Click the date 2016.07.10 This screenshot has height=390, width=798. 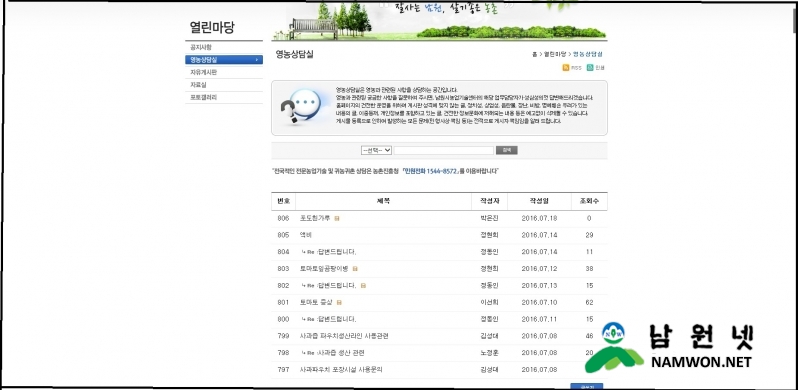tap(539, 302)
